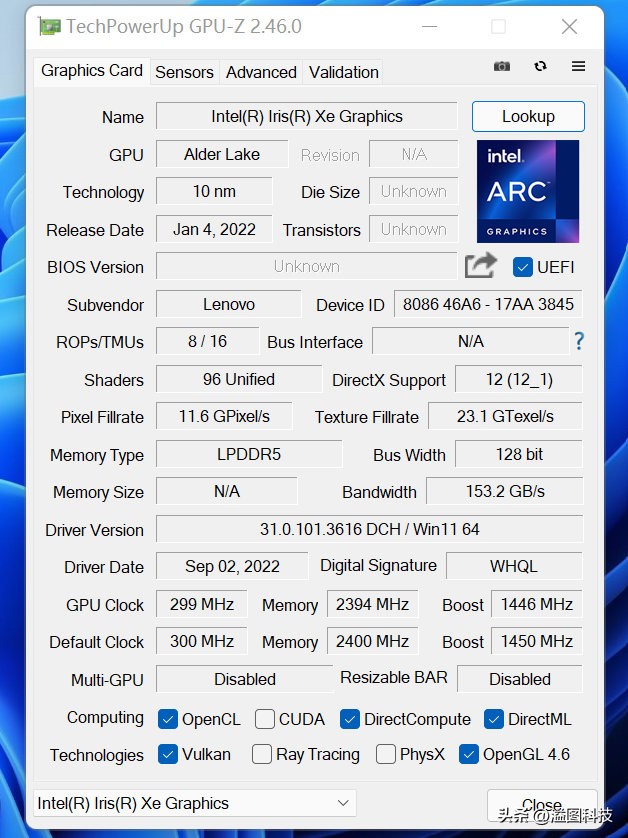This screenshot has width=628, height=838.
Task: Open the Advanced tab
Action: coord(261,72)
